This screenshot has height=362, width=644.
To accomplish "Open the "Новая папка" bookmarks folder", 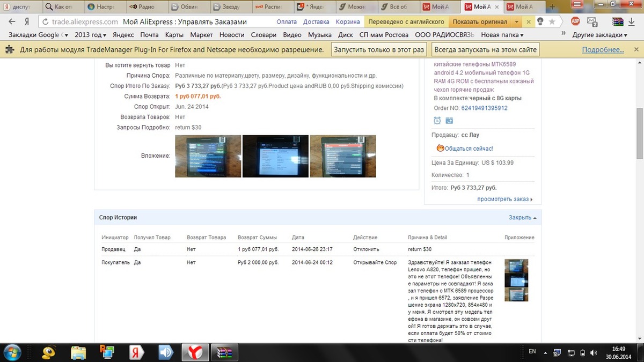I will pyautogui.click(x=502, y=35).
